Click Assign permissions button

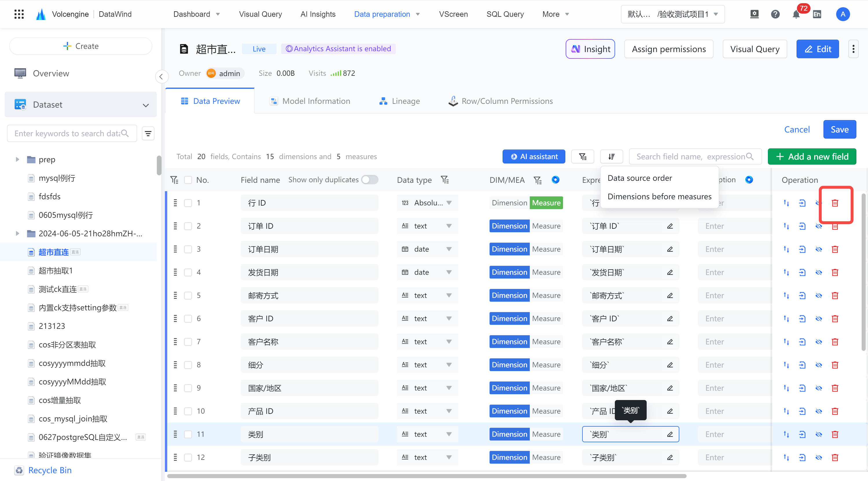(x=669, y=49)
